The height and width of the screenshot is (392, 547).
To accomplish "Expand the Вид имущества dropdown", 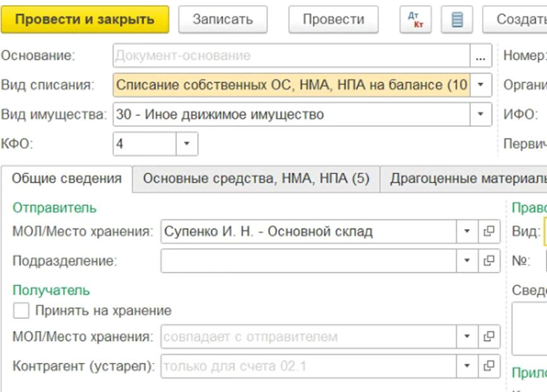I will (480, 114).
